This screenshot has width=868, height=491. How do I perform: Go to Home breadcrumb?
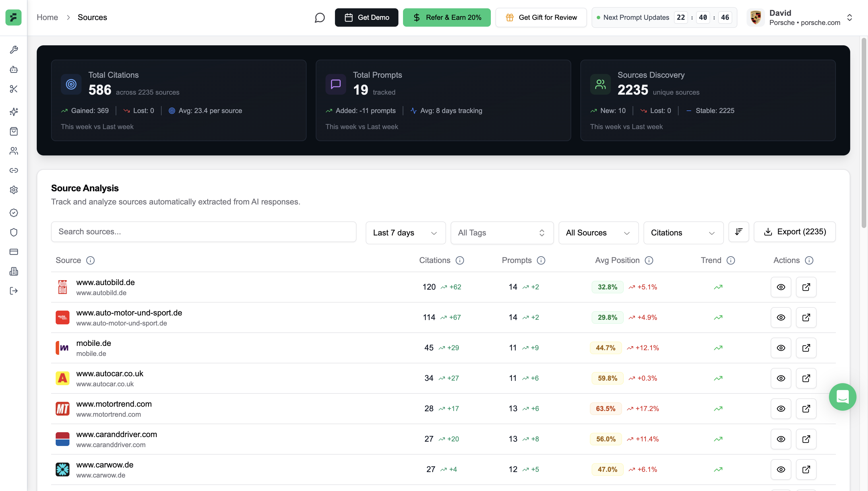tap(47, 17)
